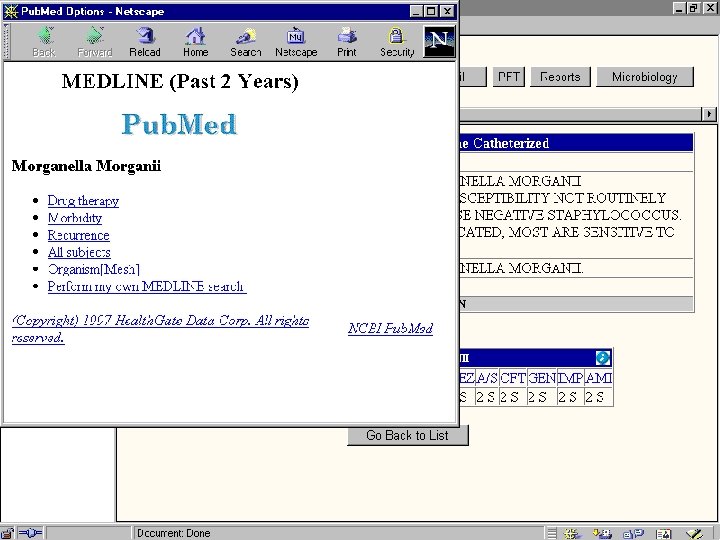The image size is (720, 540).
Task: Click Morganella Morganii heading
Action: 86,166
